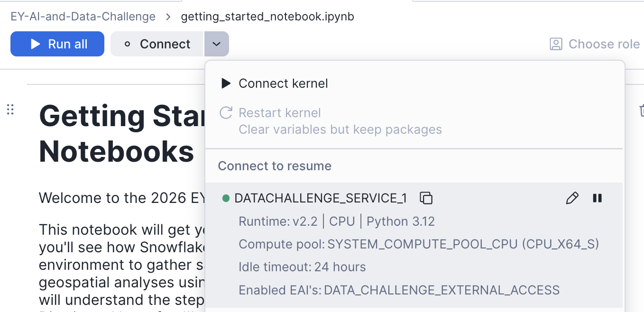Click the Clear variables but keep packages text
The width and height of the screenshot is (644, 312).
click(340, 129)
